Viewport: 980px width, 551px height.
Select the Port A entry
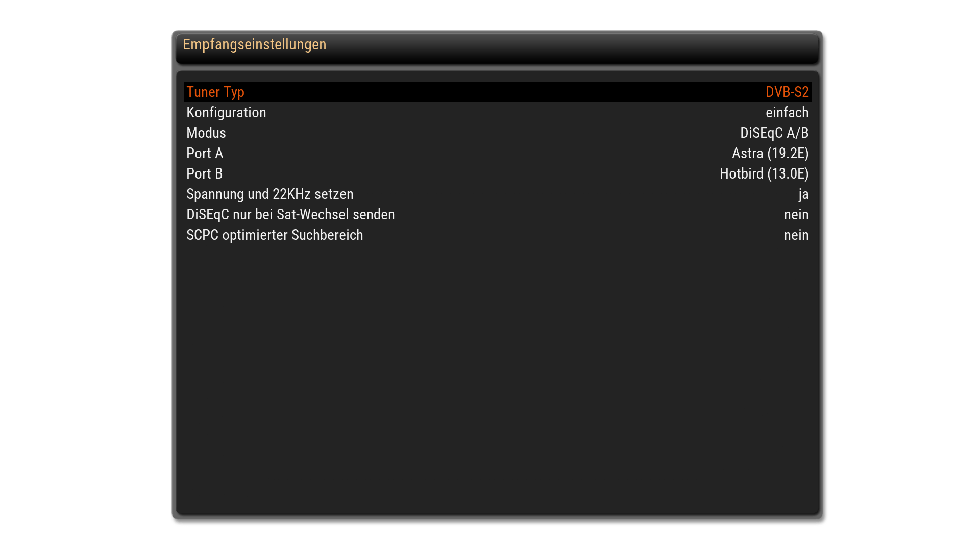coord(205,153)
